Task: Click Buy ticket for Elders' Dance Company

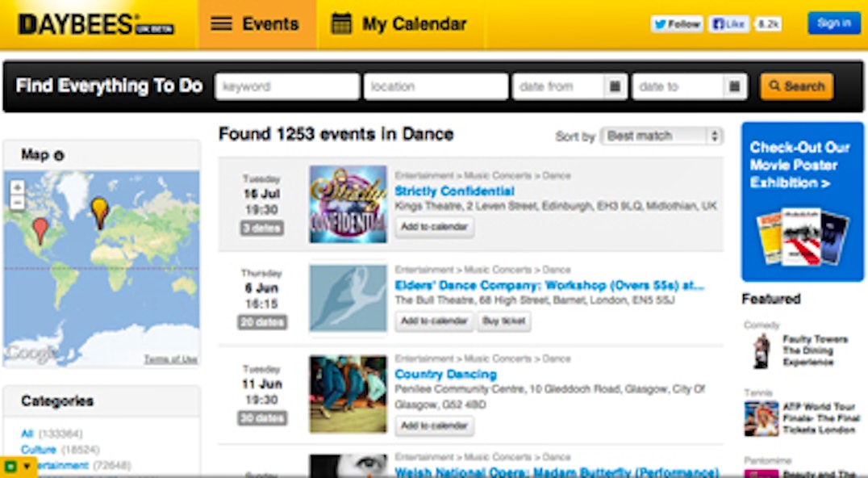Action: point(503,321)
